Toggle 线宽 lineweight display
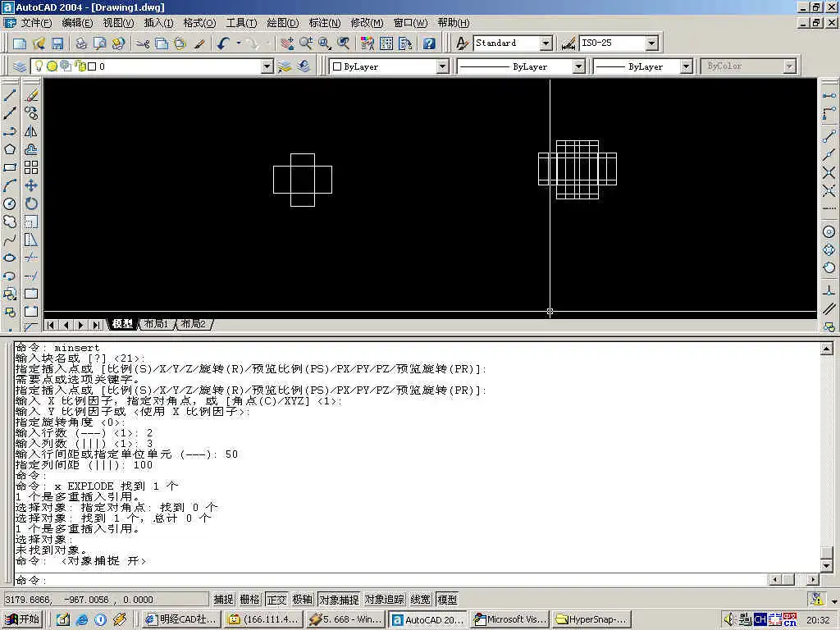840x630 pixels. pyautogui.click(x=421, y=600)
